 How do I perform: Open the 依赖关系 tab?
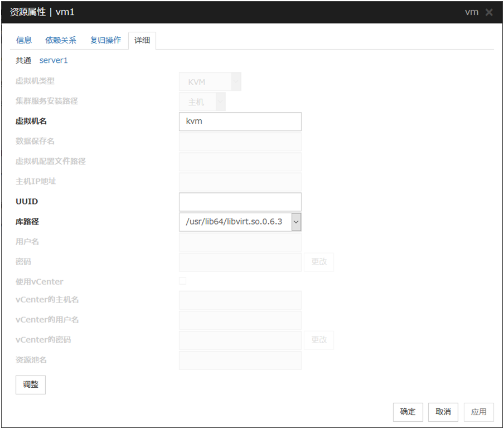coord(61,40)
